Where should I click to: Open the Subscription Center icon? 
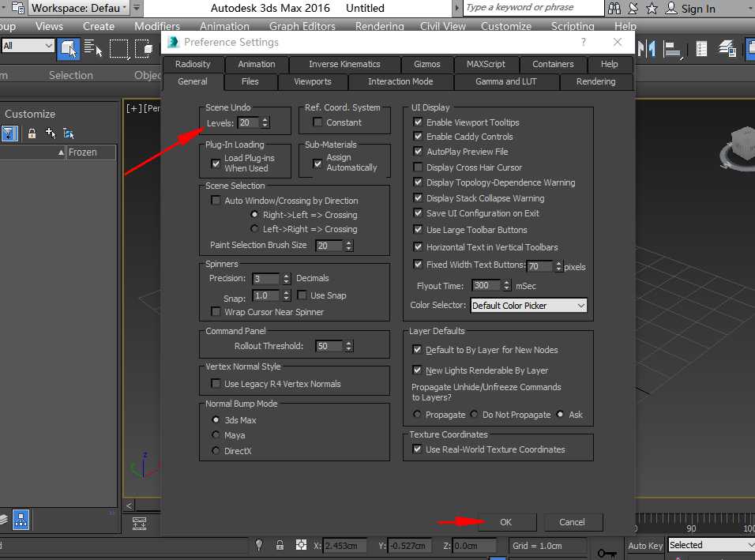tap(633, 8)
